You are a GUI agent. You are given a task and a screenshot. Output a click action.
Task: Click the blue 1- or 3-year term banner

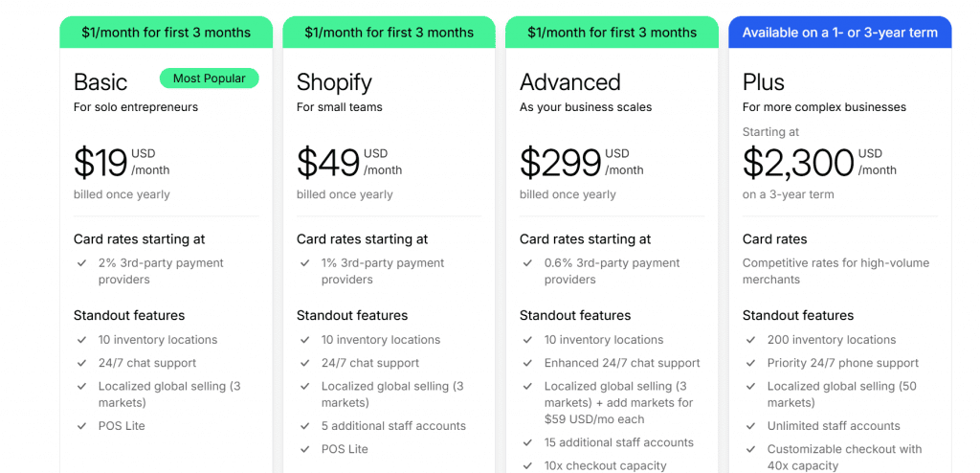click(840, 33)
